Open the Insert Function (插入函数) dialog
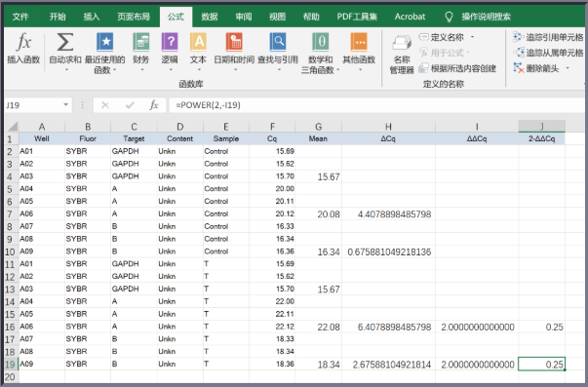This screenshot has height=387, width=588. tap(23, 49)
